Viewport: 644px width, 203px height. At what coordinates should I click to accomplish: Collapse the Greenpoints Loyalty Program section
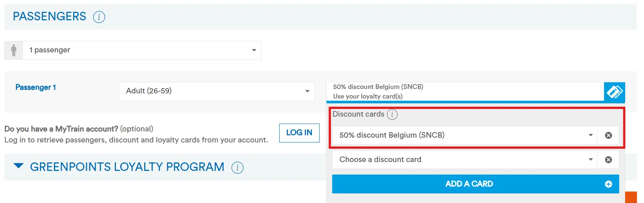tap(18, 166)
